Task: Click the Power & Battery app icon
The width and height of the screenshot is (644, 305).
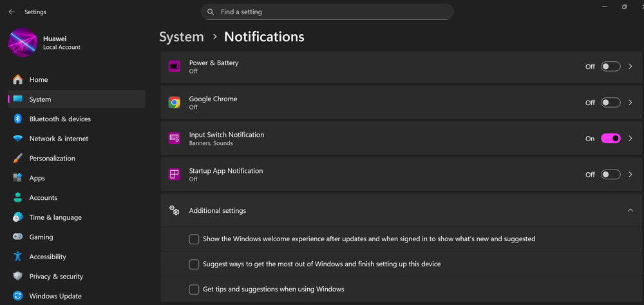Action: (x=175, y=66)
